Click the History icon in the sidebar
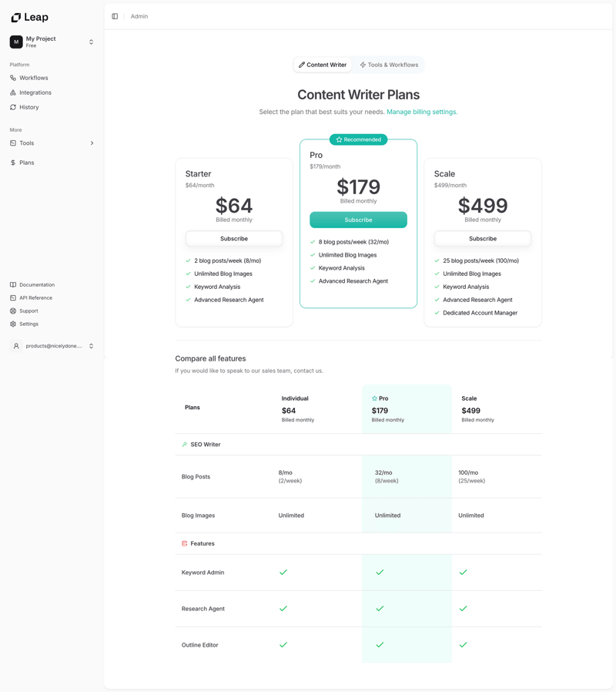 (12, 107)
